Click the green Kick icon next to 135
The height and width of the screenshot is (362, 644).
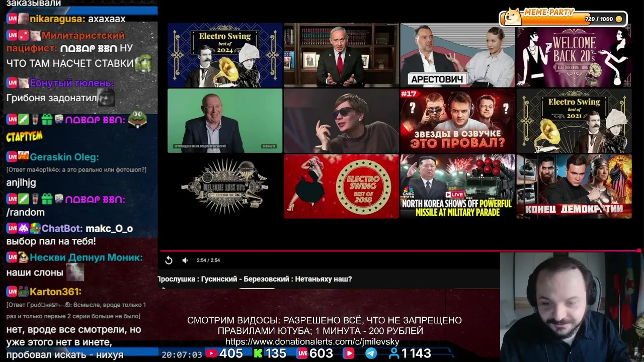coord(258,354)
